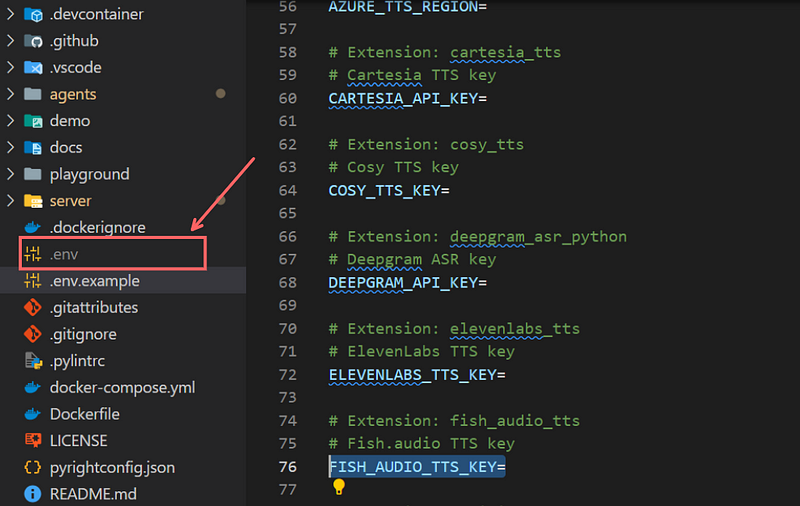Click line number 68 in gutter
This screenshot has width=800, height=506.
(x=288, y=282)
